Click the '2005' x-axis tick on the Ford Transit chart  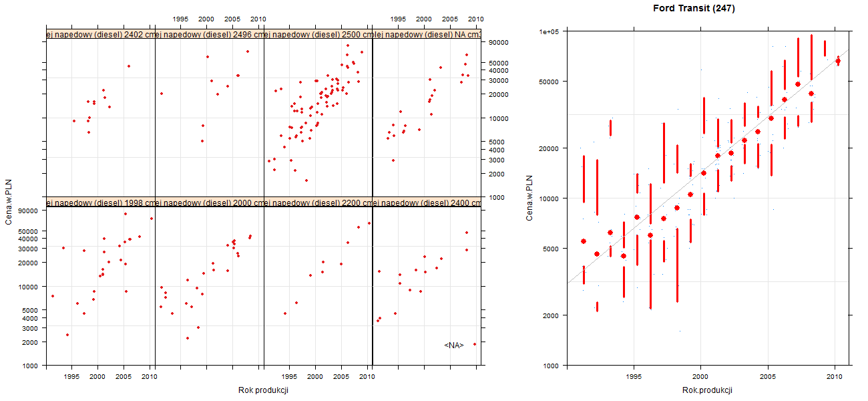pos(768,377)
